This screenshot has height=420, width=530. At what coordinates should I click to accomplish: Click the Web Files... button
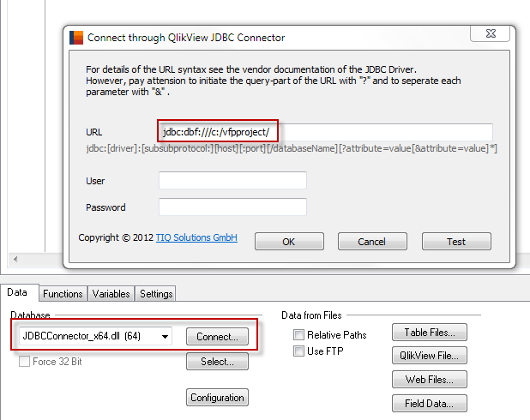pyautogui.click(x=429, y=379)
